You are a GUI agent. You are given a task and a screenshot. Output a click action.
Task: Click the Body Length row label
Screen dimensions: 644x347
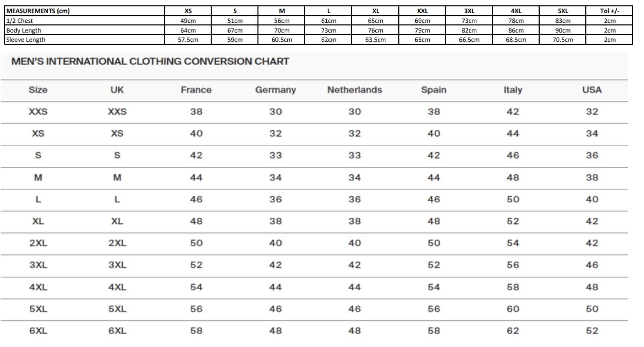point(23,30)
